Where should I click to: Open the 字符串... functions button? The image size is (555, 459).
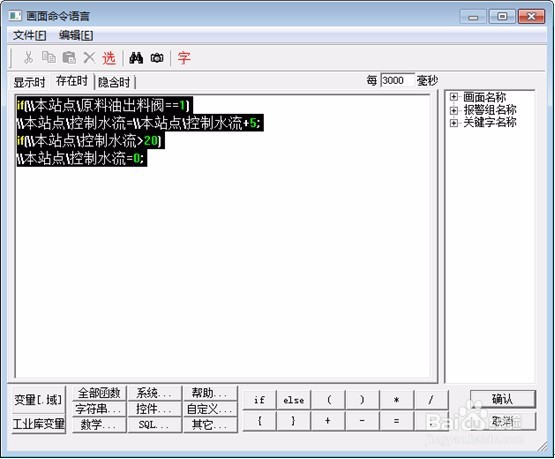tap(99, 409)
